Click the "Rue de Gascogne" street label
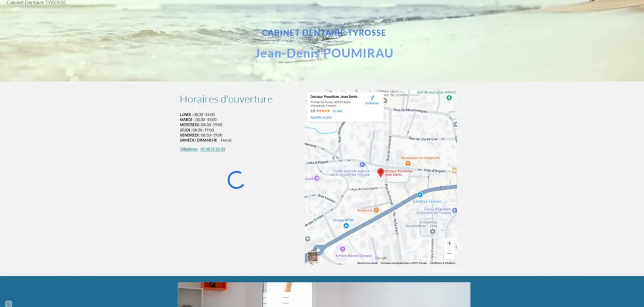 coord(364,189)
